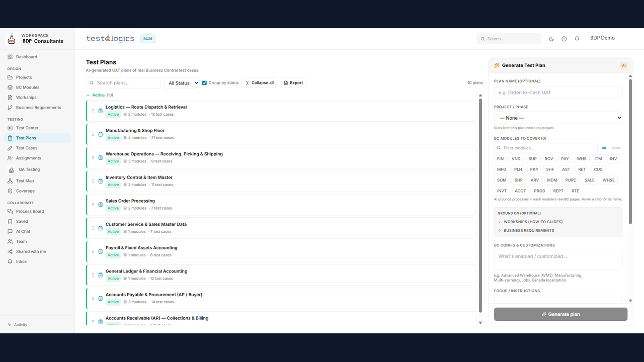Viewport: 644px width, 362px height.
Task: Open the Project / Phase dropdown
Action: point(558,118)
